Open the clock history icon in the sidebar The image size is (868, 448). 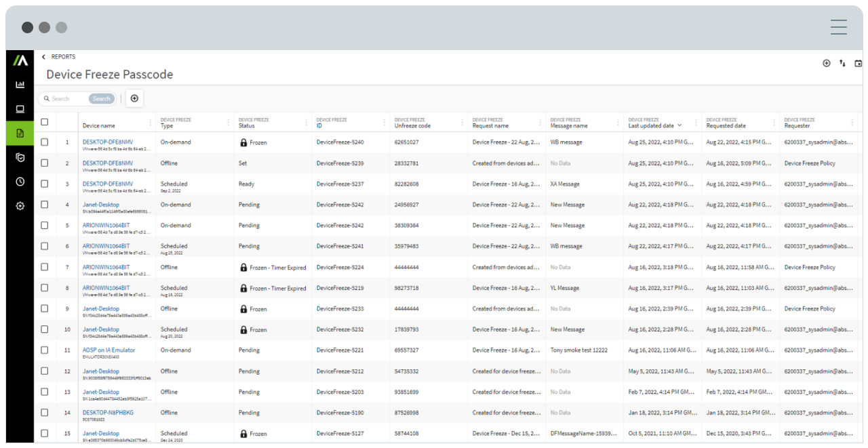(x=20, y=182)
